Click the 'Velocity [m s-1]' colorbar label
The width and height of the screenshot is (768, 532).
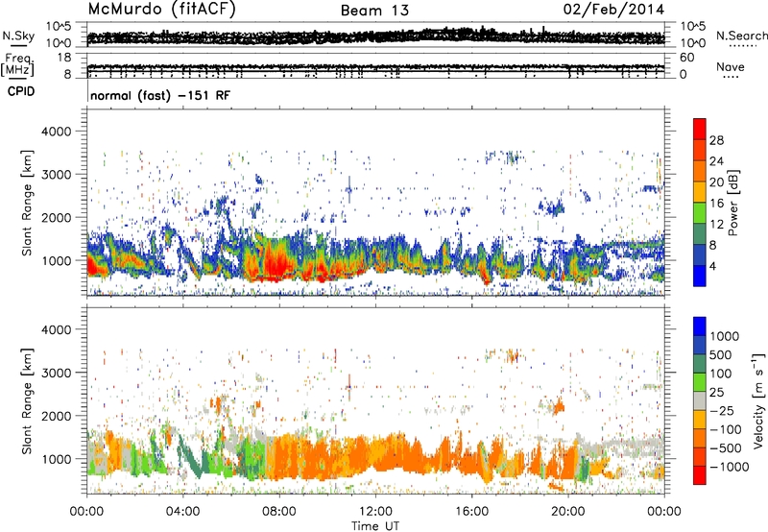click(x=758, y=400)
